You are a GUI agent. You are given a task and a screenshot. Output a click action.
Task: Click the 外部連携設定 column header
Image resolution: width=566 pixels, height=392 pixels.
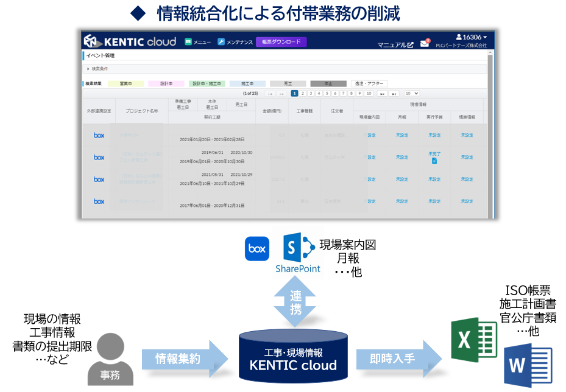[99, 111]
